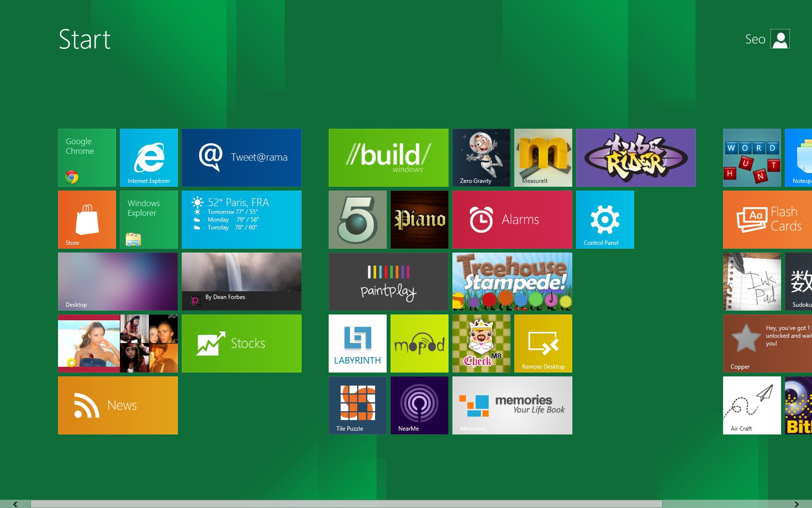812x508 pixels.
Task: Open the Stocks tile
Action: [x=242, y=344]
